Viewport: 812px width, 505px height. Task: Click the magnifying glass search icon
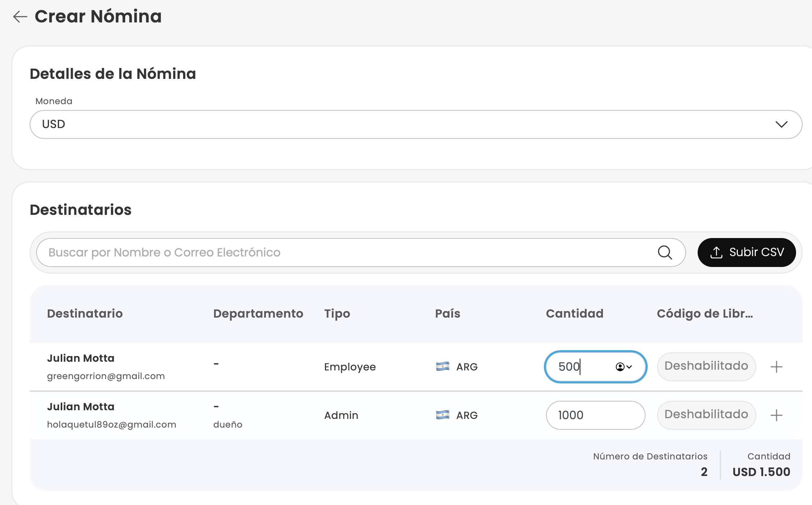click(665, 252)
